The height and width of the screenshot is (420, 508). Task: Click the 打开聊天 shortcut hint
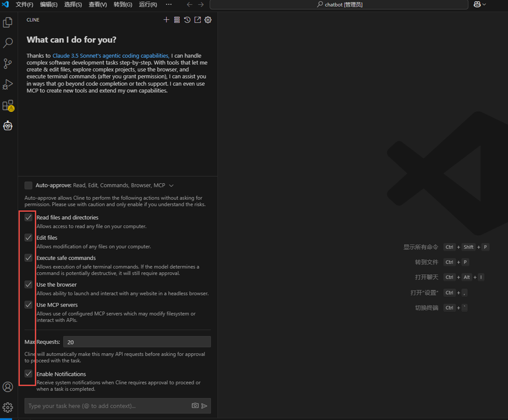(x=426, y=277)
